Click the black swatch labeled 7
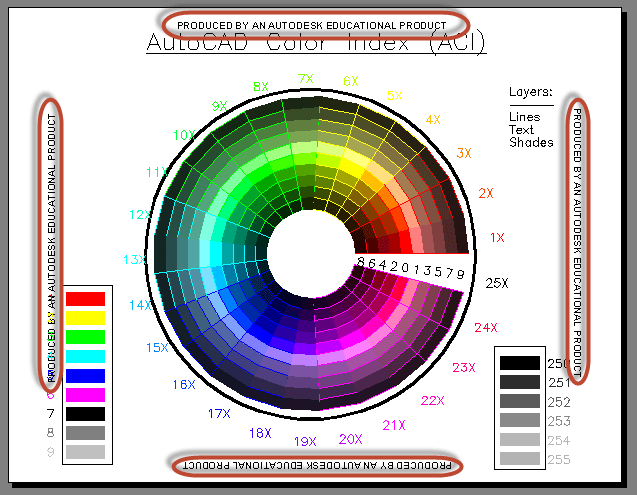This screenshot has width=637, height=495. pos(85,414)
